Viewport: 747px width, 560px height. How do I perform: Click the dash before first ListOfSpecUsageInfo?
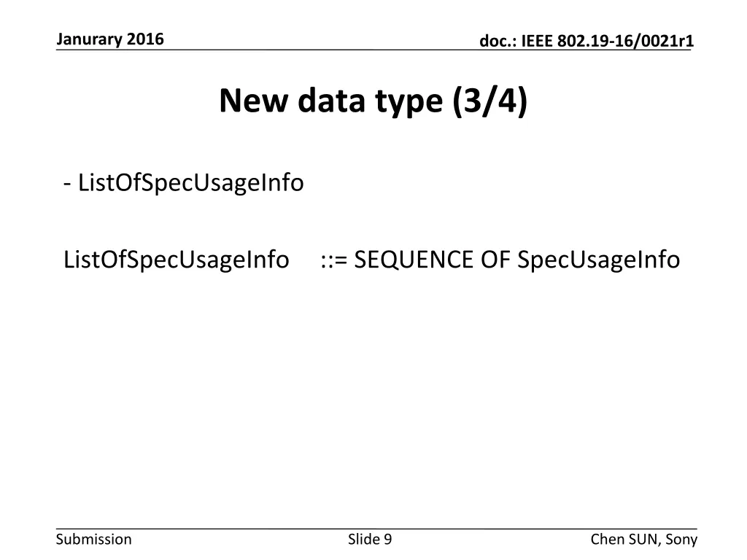(x=67, y=182)
